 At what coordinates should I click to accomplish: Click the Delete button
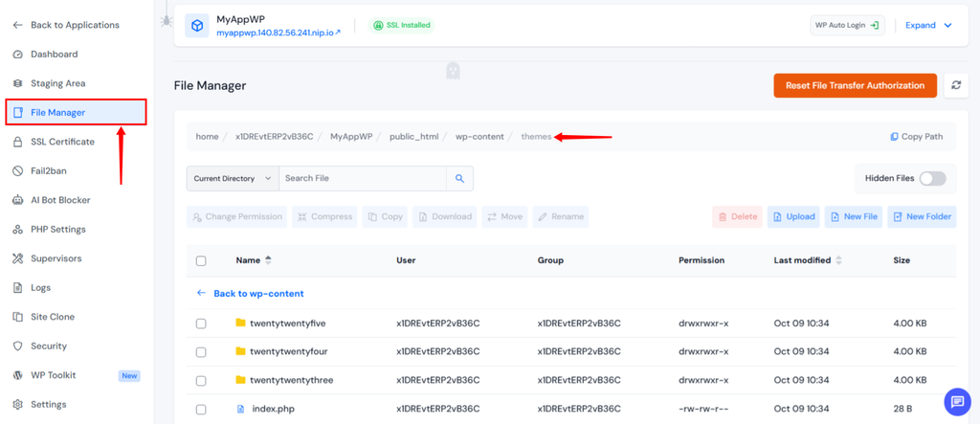tap(738, 216)
